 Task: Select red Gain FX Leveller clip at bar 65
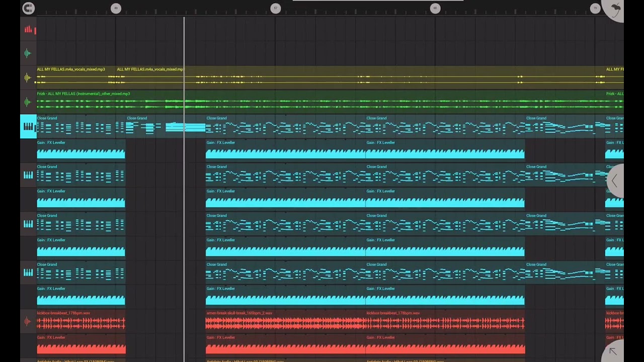(x=445, y=345)
